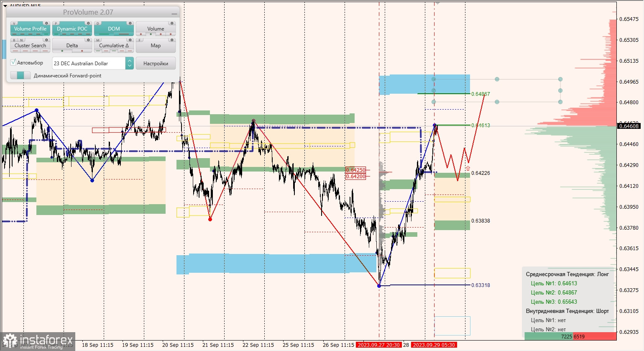644x351 pixels.
Task: Click the 0.65475 price scale label
Action: pyautogui.click(x=629, y=19)
